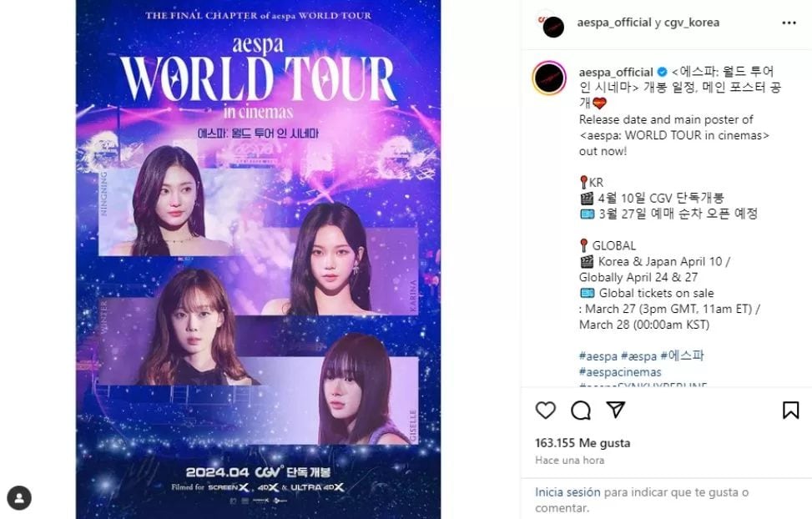The width and height of the screenshot is (812, 519).
Task: Click the aespa World Tour poster image
Action: click(x=258, y=259)
